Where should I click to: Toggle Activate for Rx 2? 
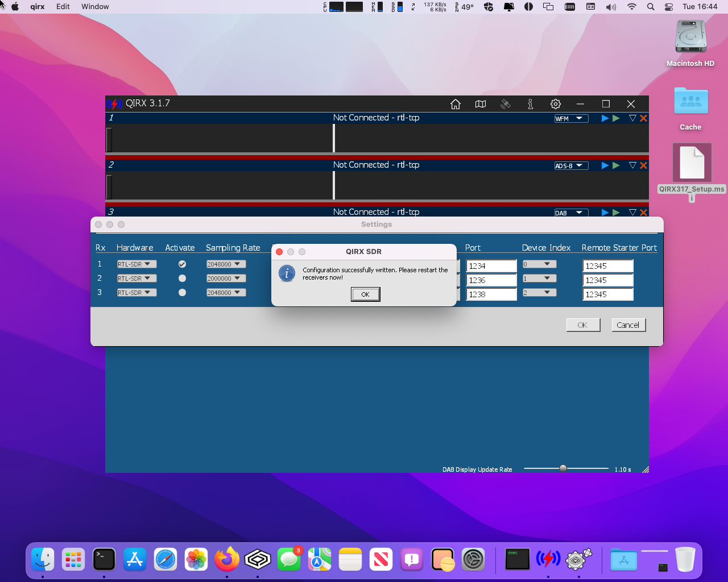[x=182, y=278]
